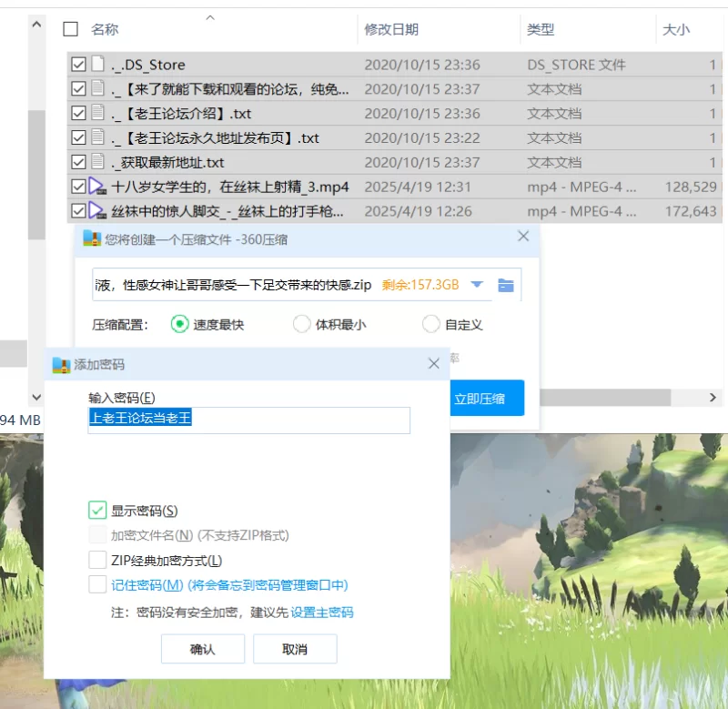Click the text document icon for ._获取最新地址.txt
Image resolution: width=728 pixels, height=709 pixels.
[98, 163]
